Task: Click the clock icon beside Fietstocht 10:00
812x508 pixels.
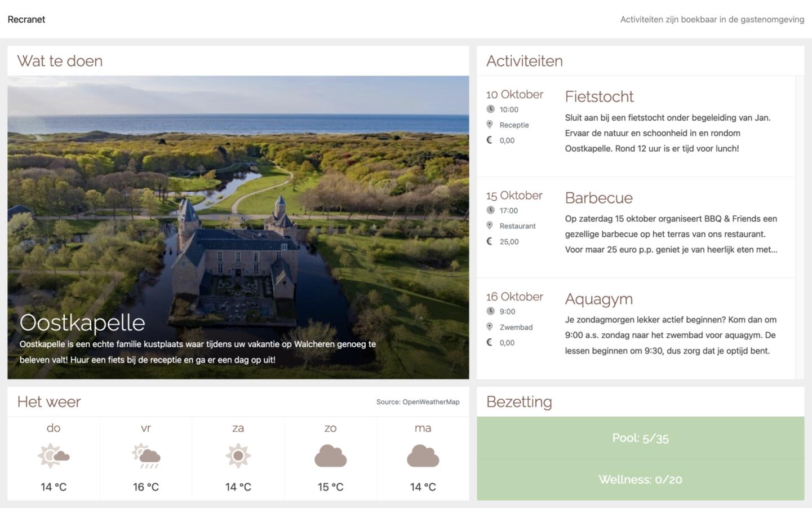Action: [490, 109]
